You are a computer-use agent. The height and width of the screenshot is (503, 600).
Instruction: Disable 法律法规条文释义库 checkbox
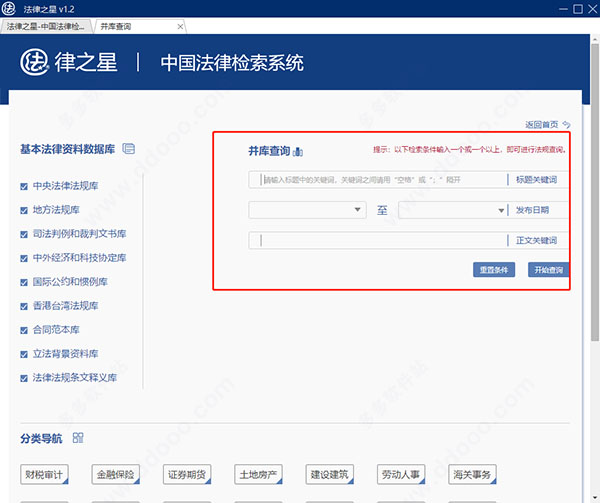(x=24, y=378)
